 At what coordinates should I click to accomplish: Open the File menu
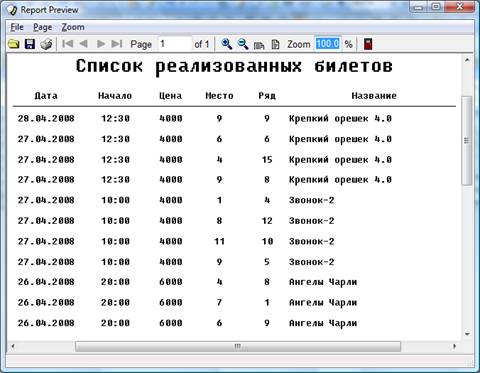17,27
